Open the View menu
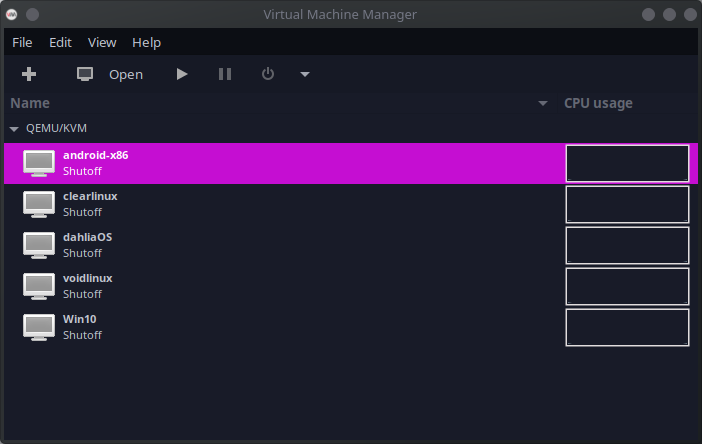 point(102,42)
